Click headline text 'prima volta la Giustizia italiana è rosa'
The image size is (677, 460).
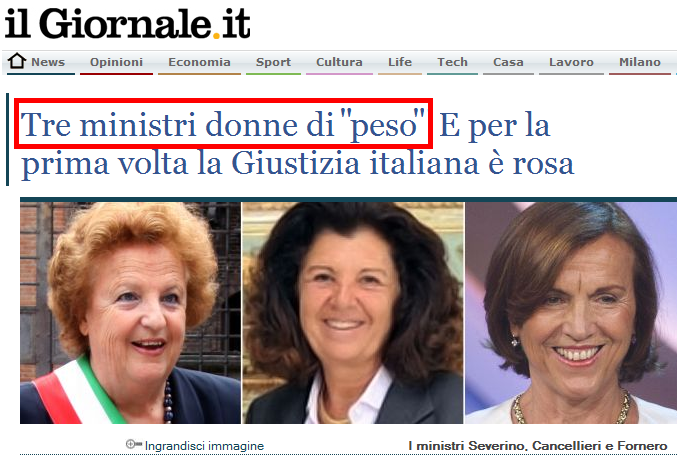297,163
